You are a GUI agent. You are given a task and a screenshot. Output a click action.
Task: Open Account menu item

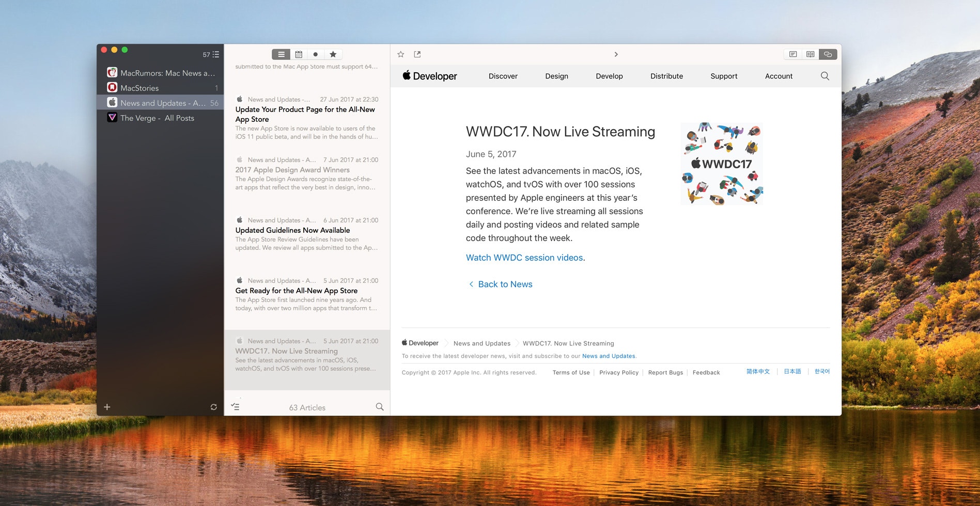click(779, 76)
